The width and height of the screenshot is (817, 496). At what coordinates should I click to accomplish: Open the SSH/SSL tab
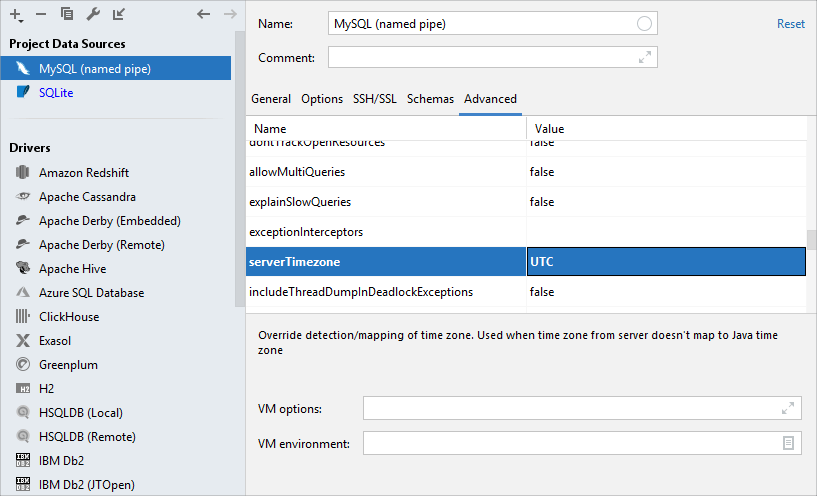point(375,99)
